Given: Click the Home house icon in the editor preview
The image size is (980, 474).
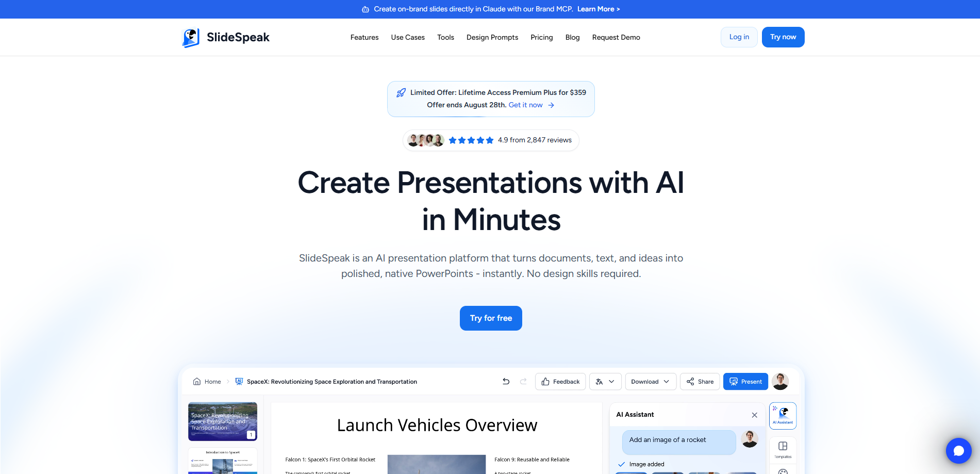Looking at the screenshot, I should [x=197, y=382].
